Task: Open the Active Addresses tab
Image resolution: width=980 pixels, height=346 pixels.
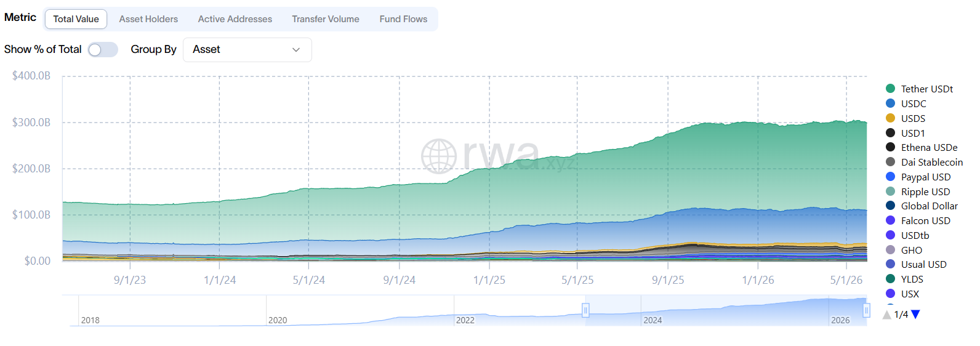Action: 235,19
